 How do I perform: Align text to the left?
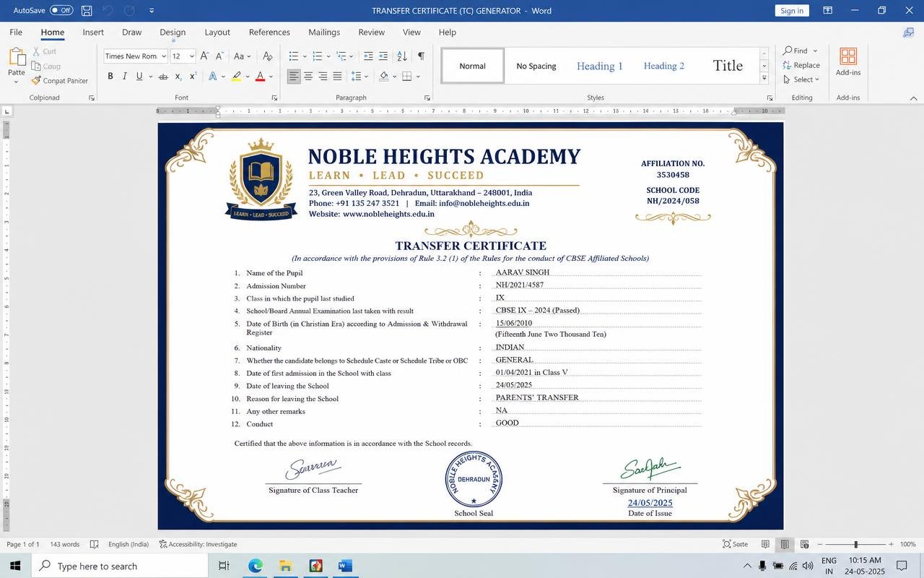[x=294, y=76]
